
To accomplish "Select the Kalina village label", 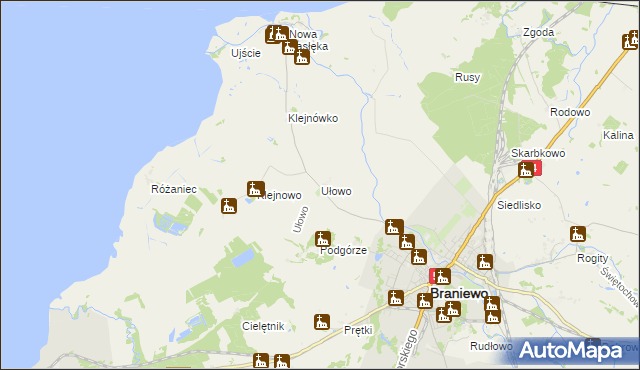I will click(618, 135).
